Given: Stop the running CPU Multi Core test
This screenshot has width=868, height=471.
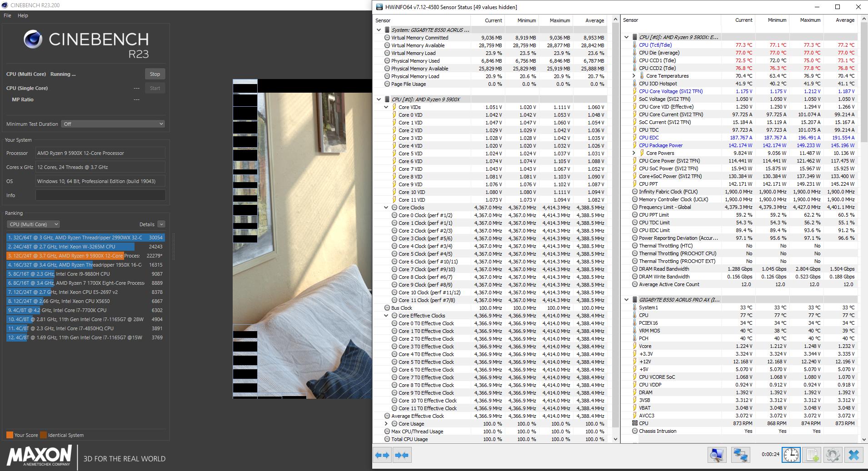Looking at the screenshot, I should tap(155, 74).
